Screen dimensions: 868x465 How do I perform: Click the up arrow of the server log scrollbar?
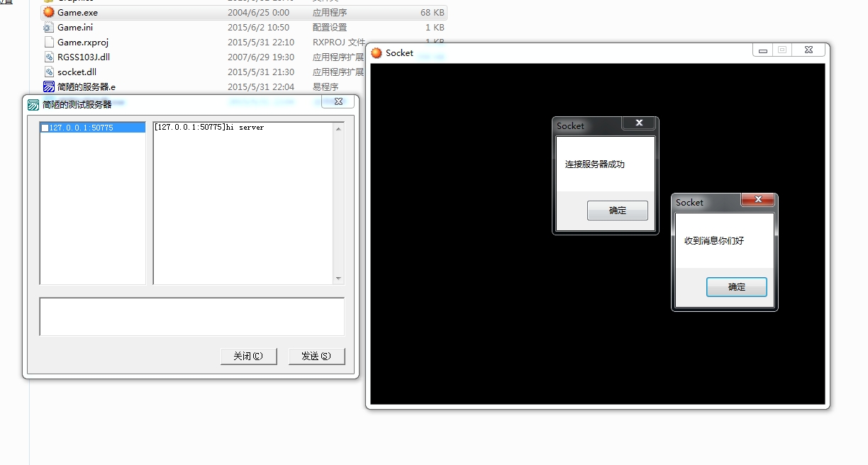339,128
